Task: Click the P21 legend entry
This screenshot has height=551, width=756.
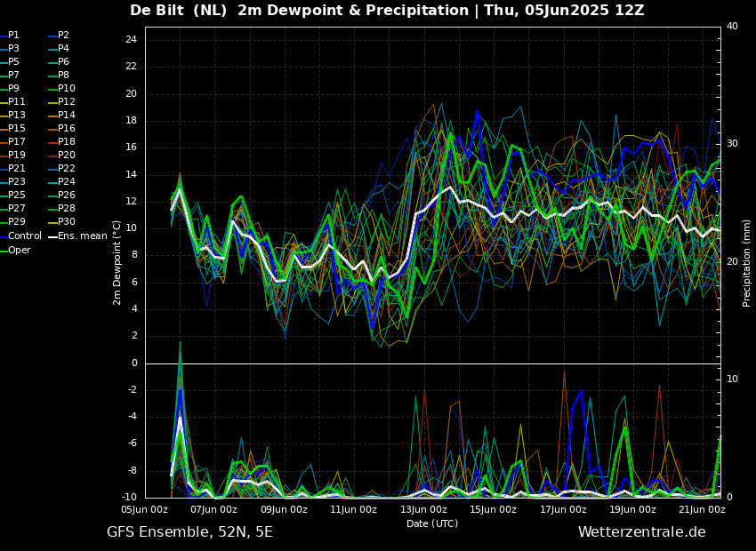Action: coord(12,168)
